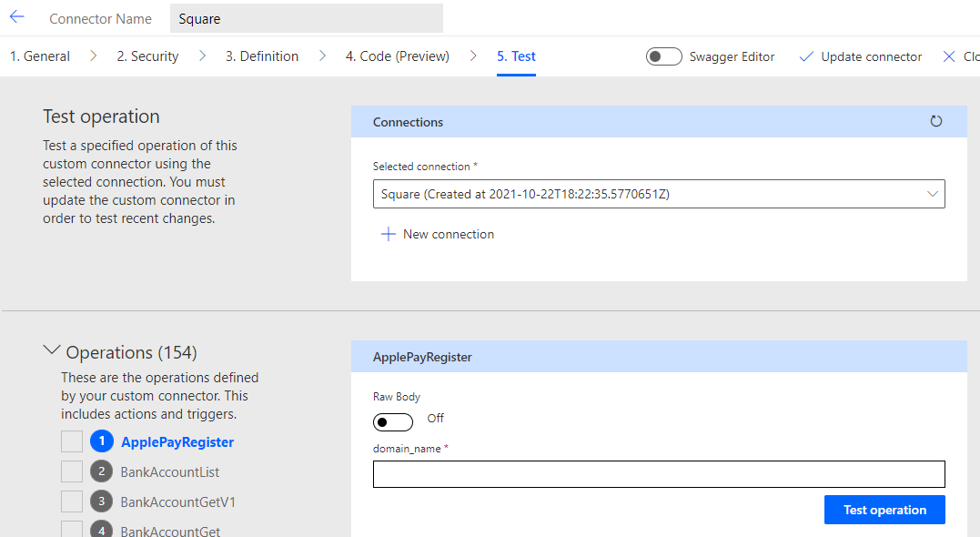Click the checkmark icon of Update connector
This screenshot has width=980, height=537.
point(806,56)
